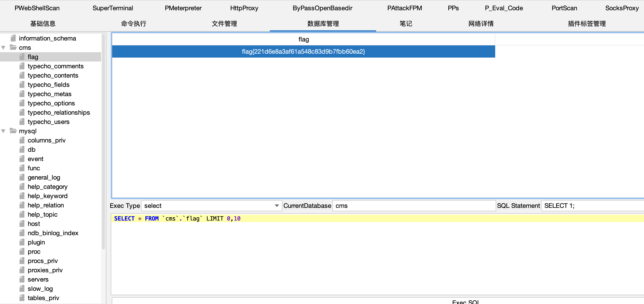This screenshot has width=644, height=304.
Task: Click the typecho_options table icon
Action: tap(22, 103)
